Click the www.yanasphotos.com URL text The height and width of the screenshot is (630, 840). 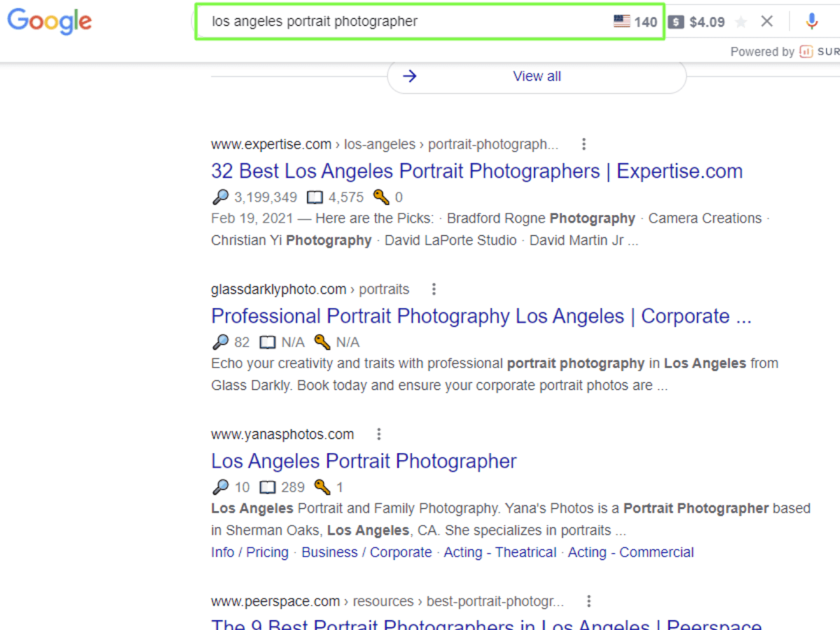coord(283,434)
